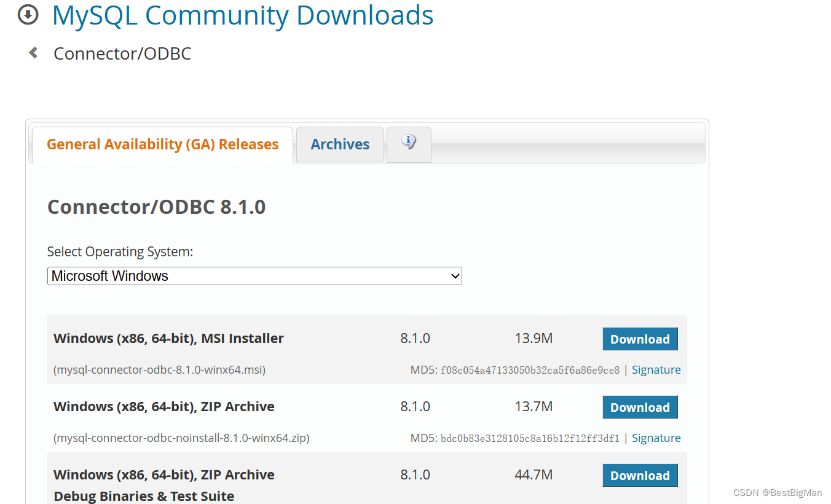The width and height of the screenshot is (831, 504).
Task: Download the 13.7M Windows ZIP Archive
Action: click(x=640, y=408)
